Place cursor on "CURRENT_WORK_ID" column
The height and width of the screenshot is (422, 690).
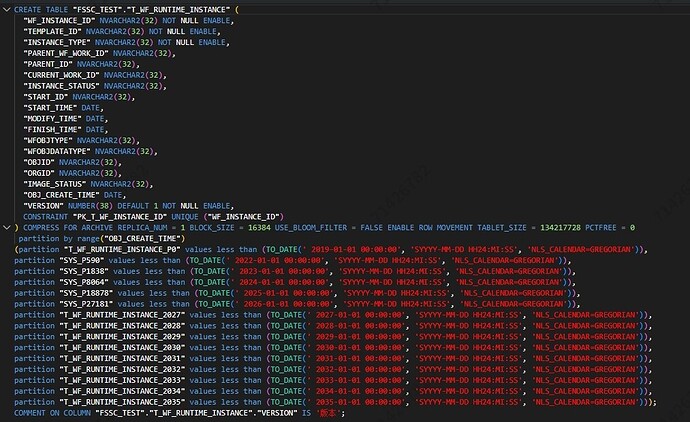tap(62, 75)
